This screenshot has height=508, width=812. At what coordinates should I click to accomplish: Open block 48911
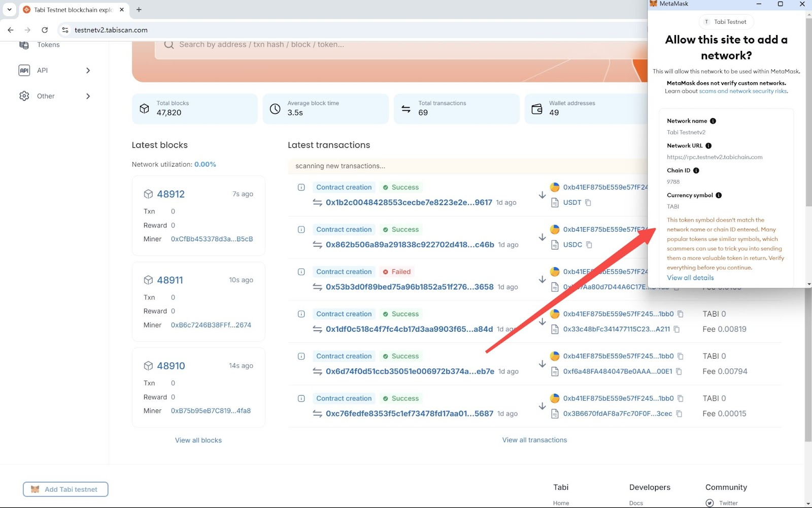170,280
